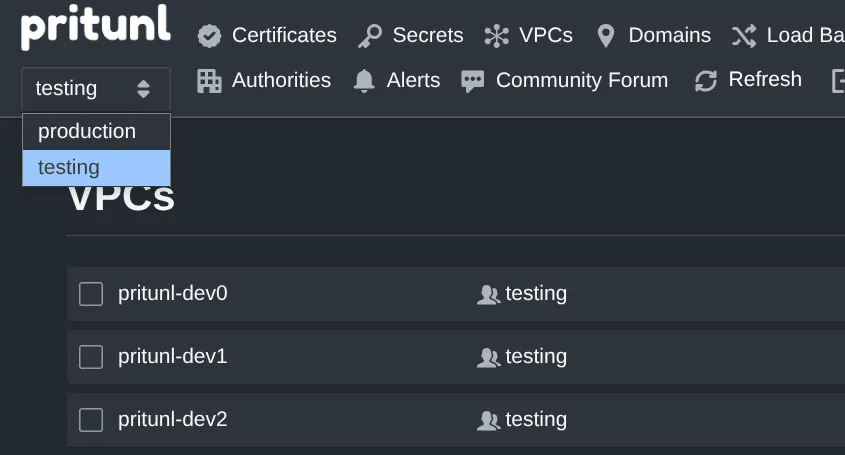The image size is (845, 455).
Task: Select testing from the organization list
Action: pyautogui.click(x=96, y=168)
